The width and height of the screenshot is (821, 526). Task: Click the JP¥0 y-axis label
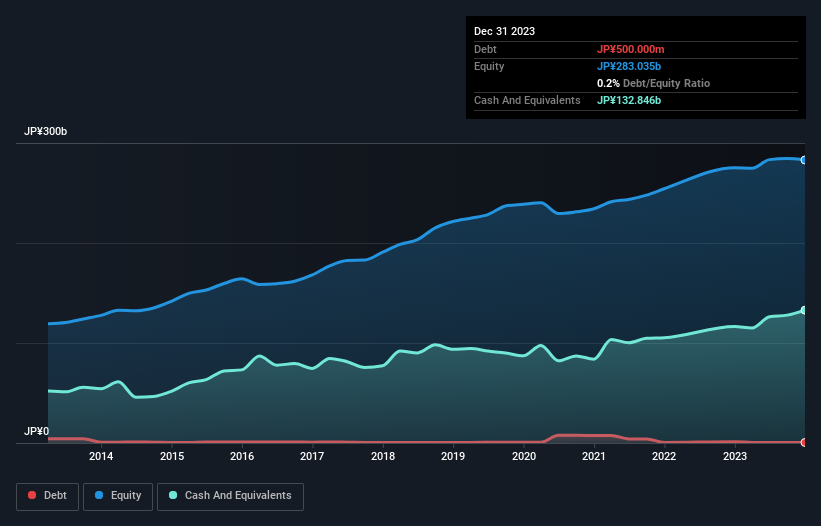click(36, 432)
